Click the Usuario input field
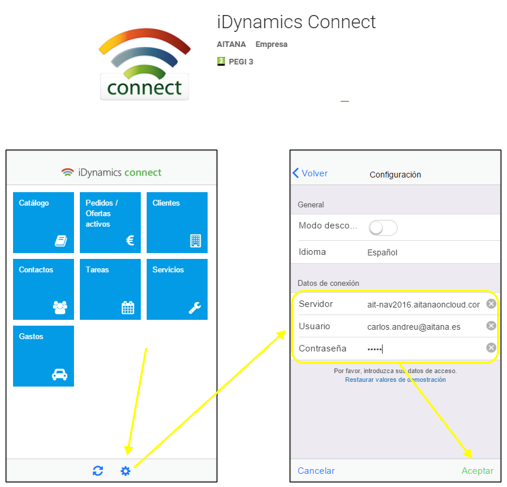This screenshot has height=487, width=507. click(x=414, y=327)
